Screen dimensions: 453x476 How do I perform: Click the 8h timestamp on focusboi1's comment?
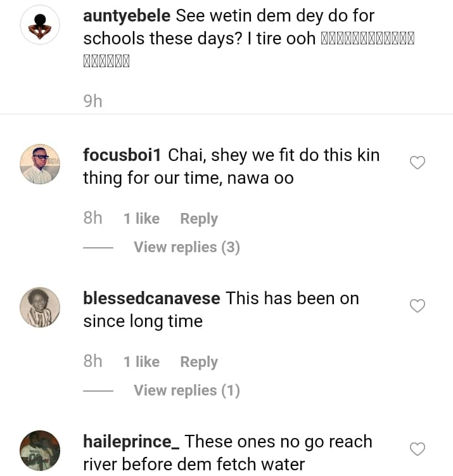pos(93,219)
